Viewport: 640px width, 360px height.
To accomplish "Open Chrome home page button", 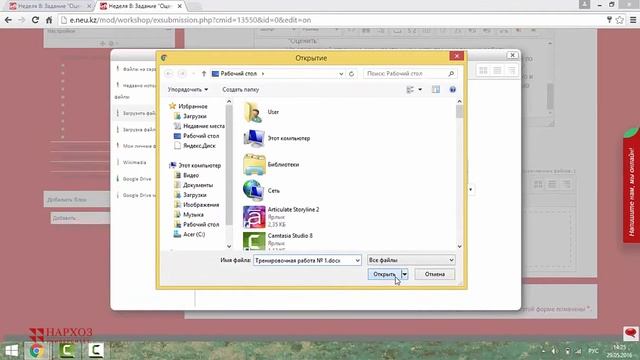I will [49, 20].
